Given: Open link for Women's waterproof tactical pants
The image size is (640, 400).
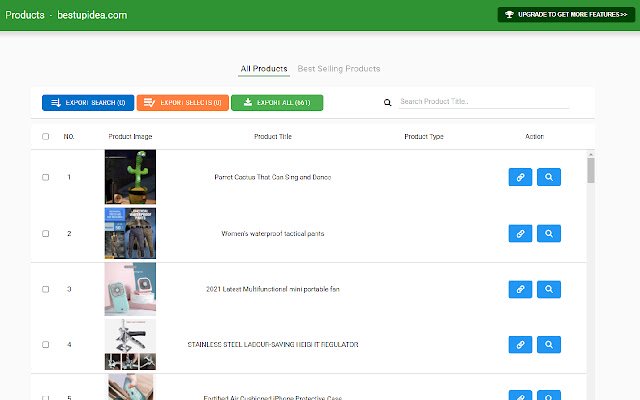Looking at the screenshot, I should tap(520, 233).
